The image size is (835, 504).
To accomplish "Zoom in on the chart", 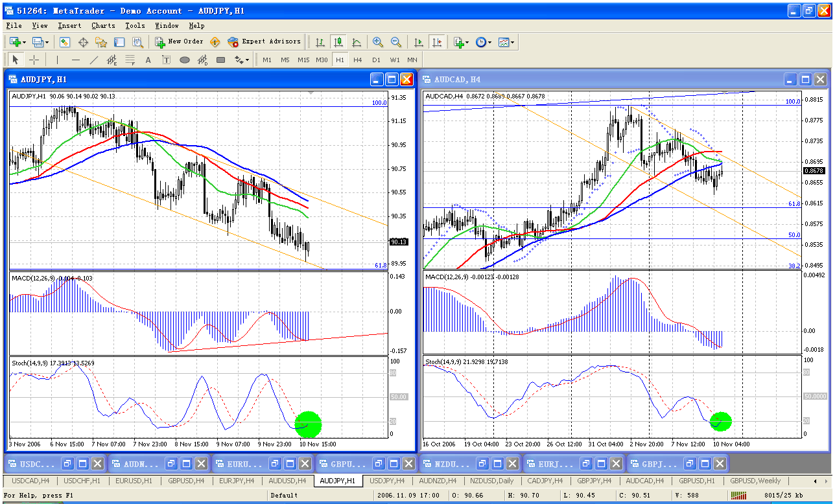I will pyautogui.click(x=378, y=42).
